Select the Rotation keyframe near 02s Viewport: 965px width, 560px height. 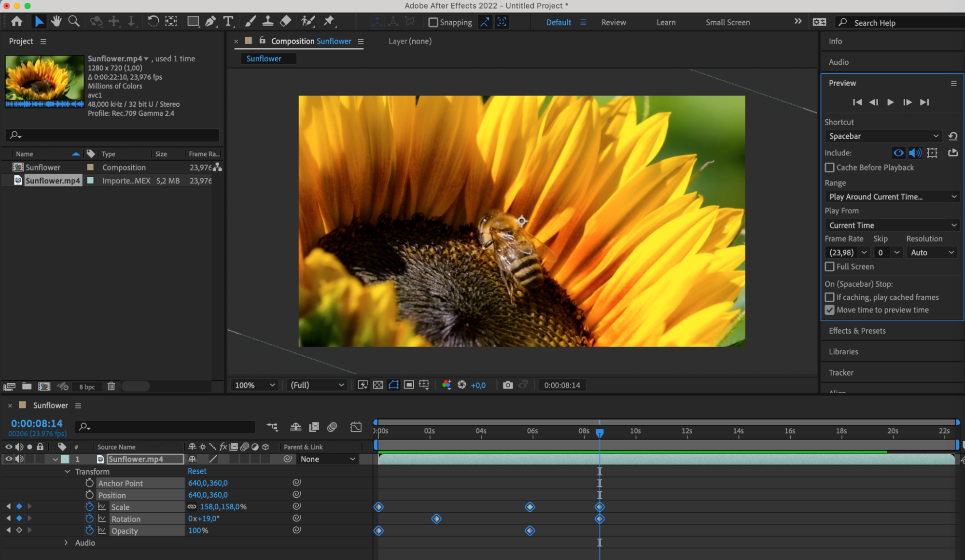coord(436,518)
